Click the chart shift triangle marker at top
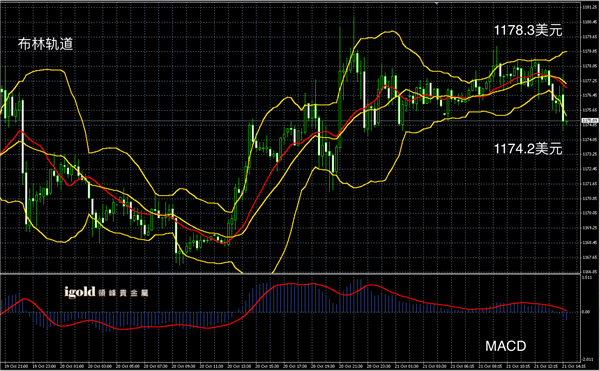This screenshot has height=371, width=600. 437,3
